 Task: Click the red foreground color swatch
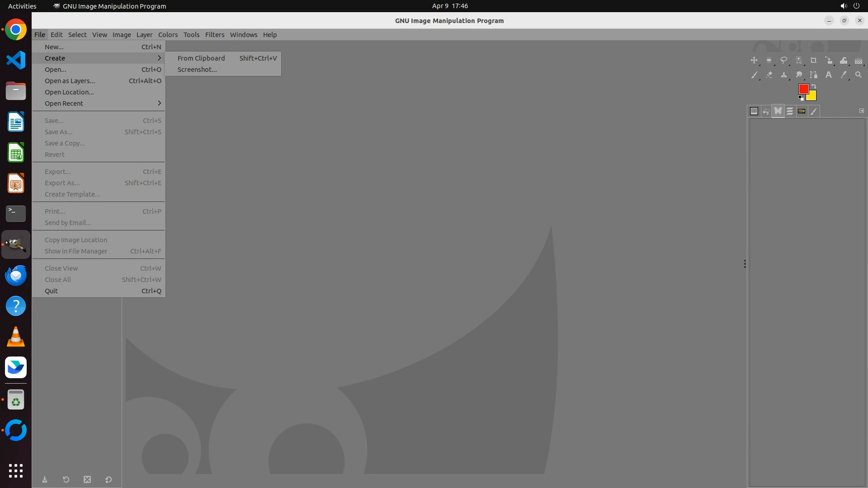click(x=803, y=89)
